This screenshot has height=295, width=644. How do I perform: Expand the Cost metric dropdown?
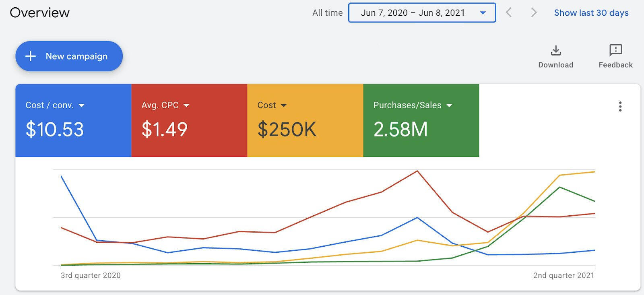click(x=284, y=105)
